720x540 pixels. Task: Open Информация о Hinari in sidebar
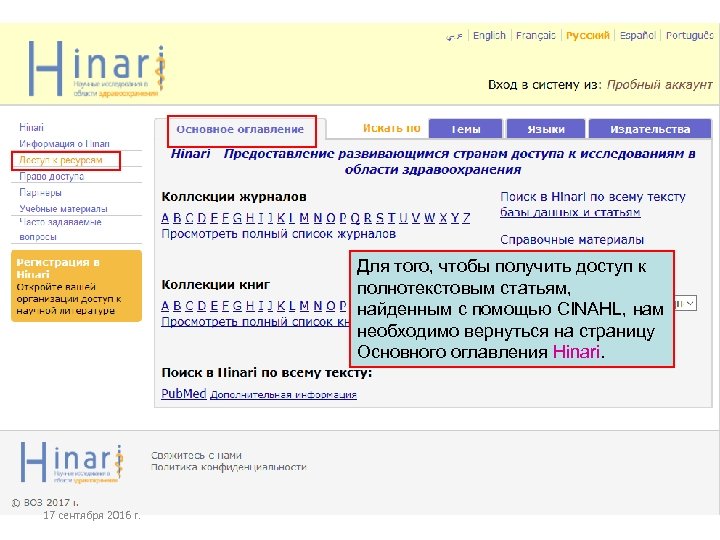64,144
